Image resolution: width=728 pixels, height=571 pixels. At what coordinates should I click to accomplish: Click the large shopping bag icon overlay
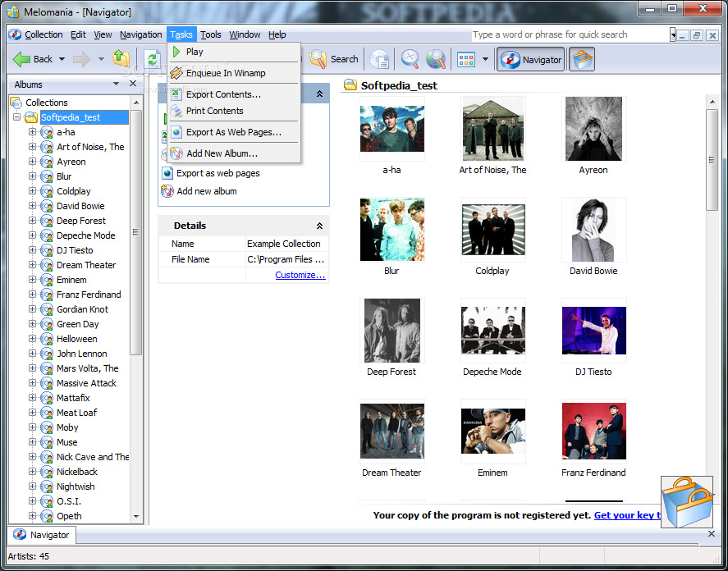click(x=687, y=501)
